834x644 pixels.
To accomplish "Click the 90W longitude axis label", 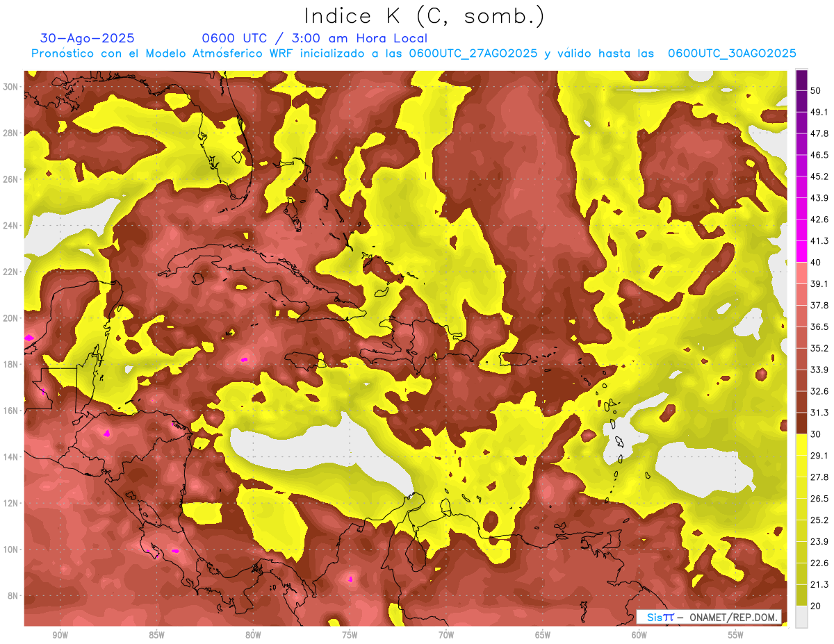I will 60,636.
